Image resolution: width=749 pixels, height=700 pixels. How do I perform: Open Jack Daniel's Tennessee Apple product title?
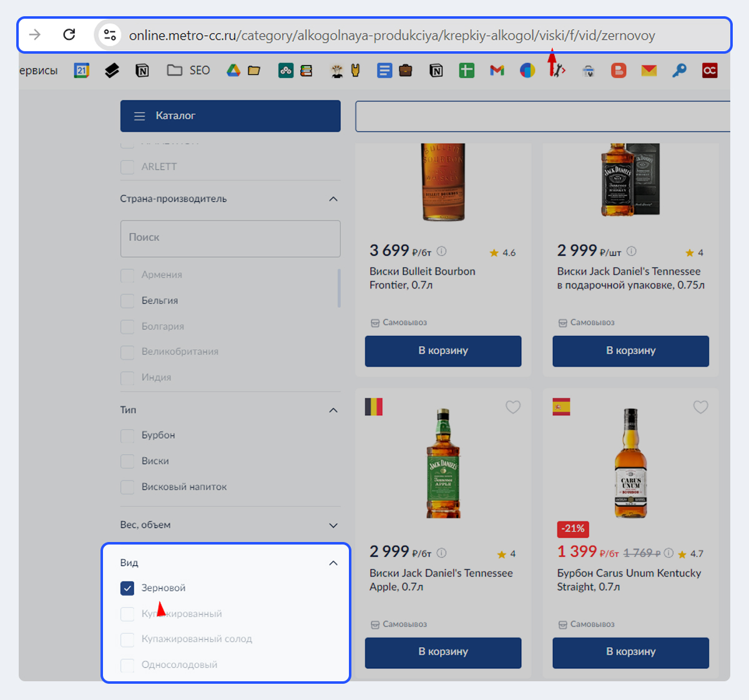[x=441, y=580]
